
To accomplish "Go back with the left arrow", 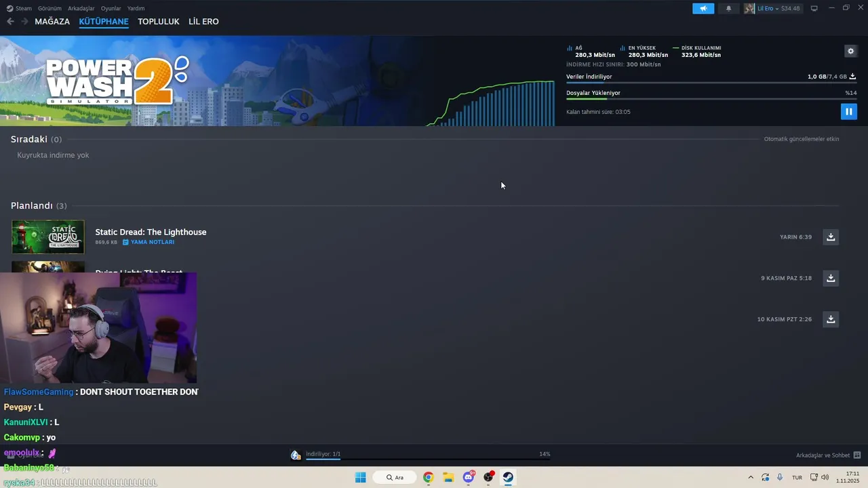I will [10, 22].
